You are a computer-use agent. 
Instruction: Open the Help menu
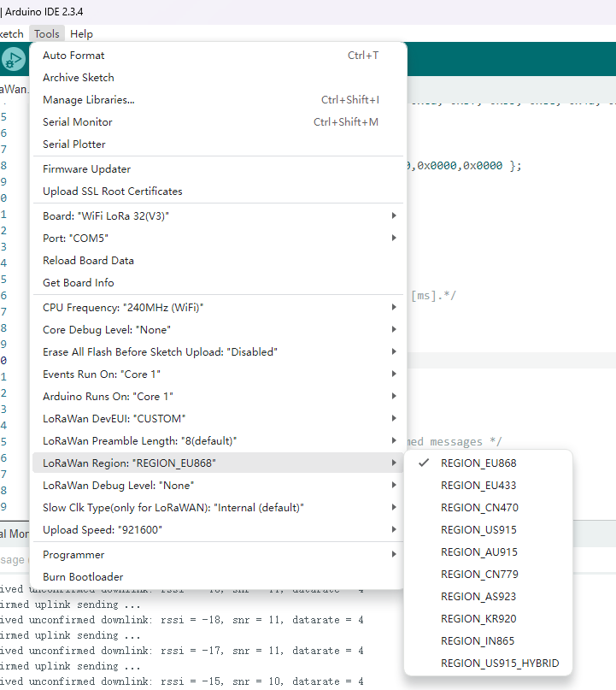[81, 34]
